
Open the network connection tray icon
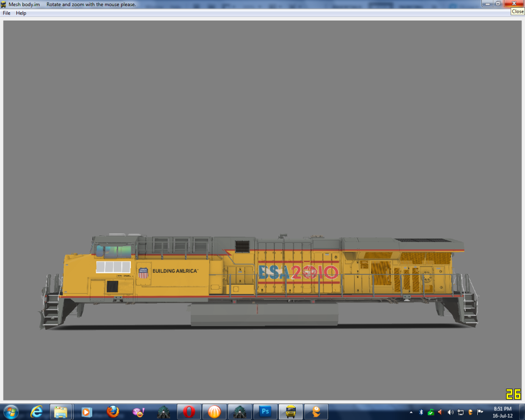(x=461, y=412)
